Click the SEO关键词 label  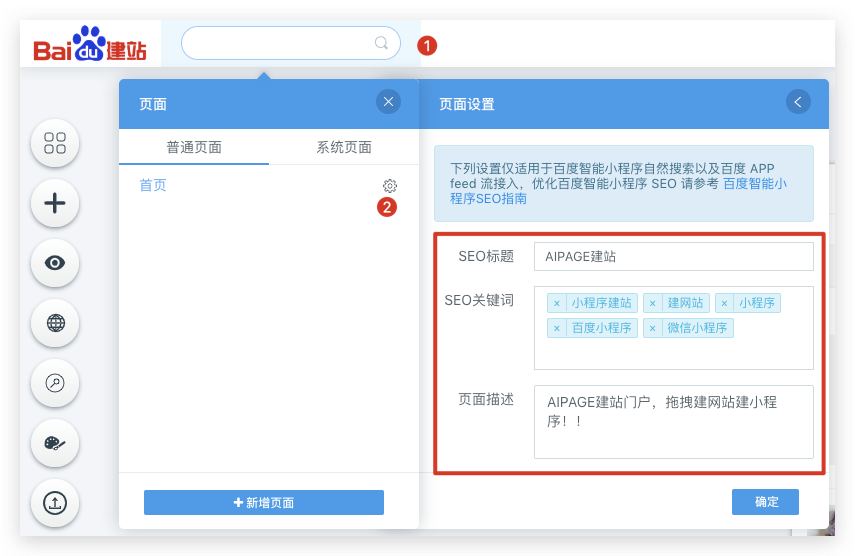point(479,300)
